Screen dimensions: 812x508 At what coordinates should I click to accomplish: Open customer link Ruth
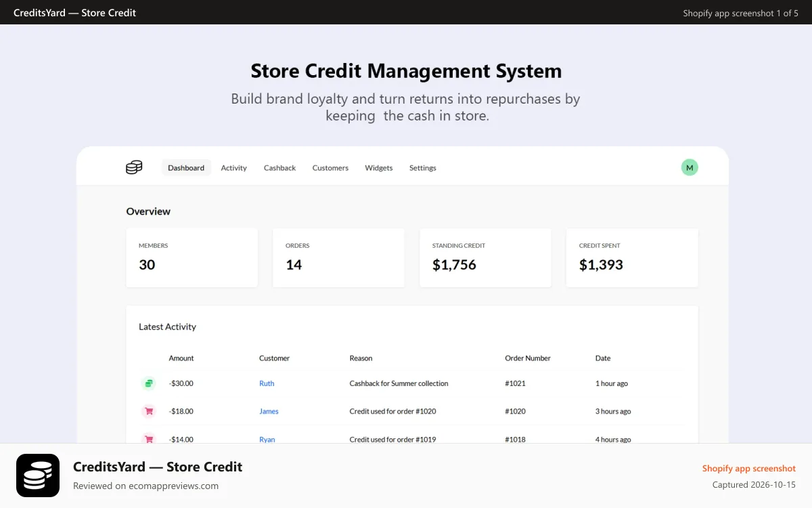point(267,383)
